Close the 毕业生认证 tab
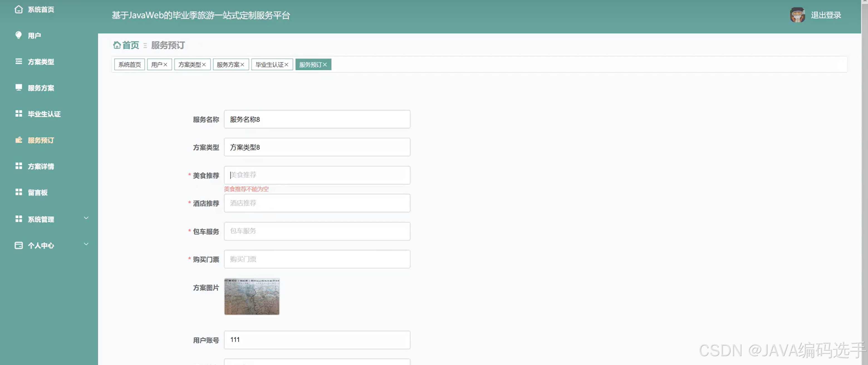Image resolution: width=868 pixels, height=365 pixels. (286, 65)
